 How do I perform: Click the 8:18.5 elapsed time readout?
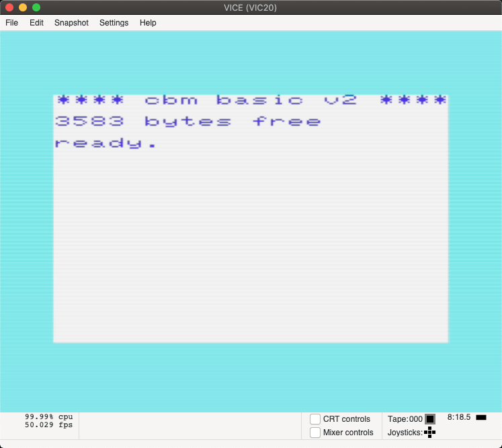459,417
